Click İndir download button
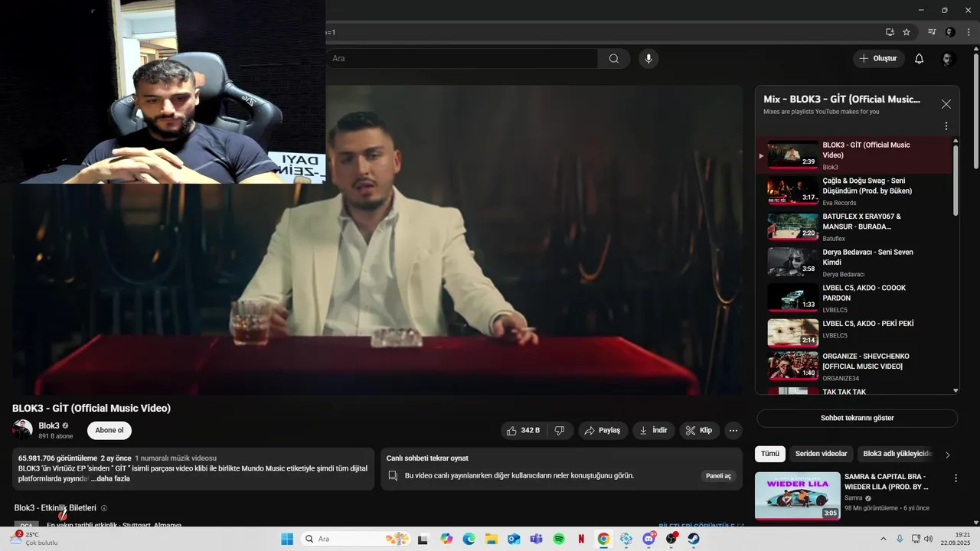Viewport: 980px width, 551px height. click(x=653, y=430)
